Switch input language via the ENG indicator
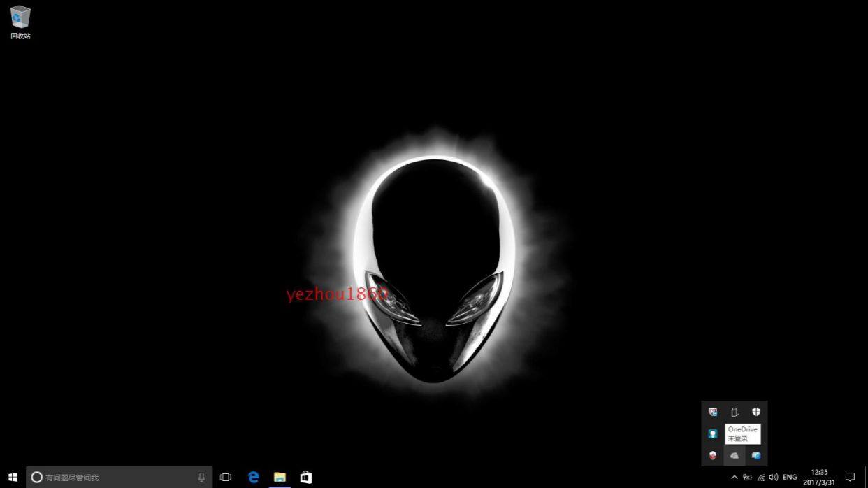 tap(790, 477)
